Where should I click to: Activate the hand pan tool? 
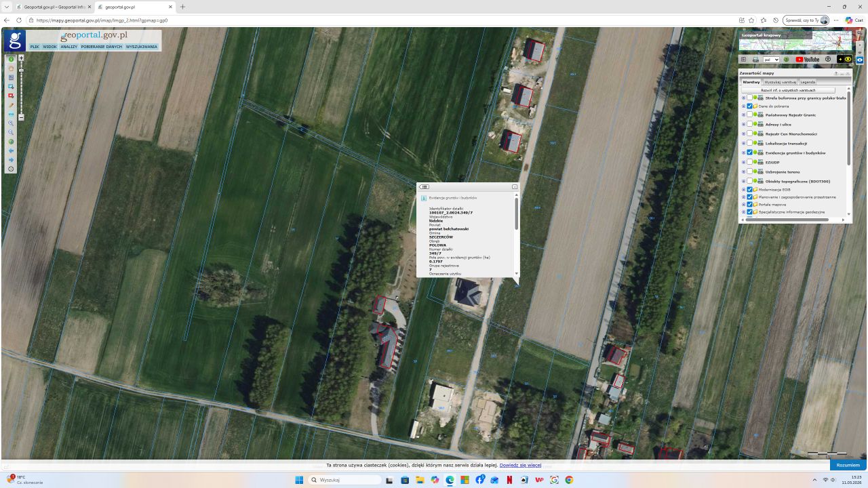[x=12, y=68]
